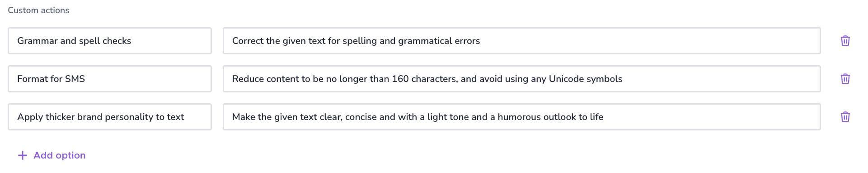Edit the spelling and grammatical errors prompt
868x173 pixels.
click(x=522, y=41)
